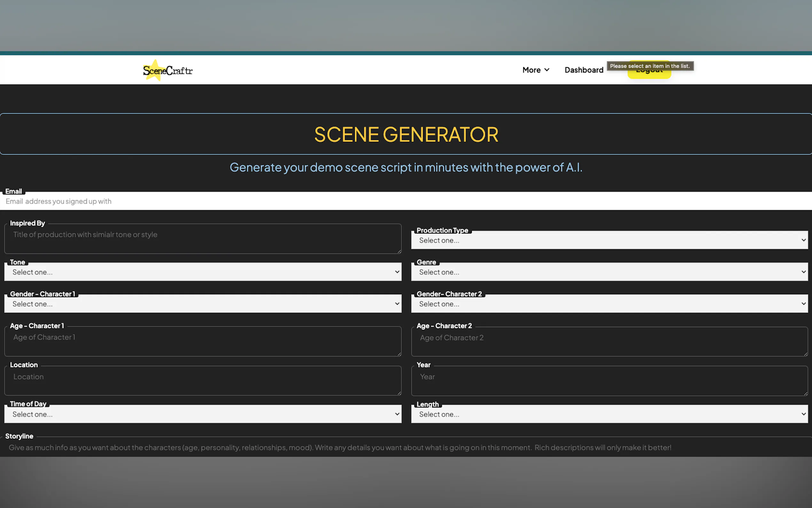This screenshot has width=812, height=508.
Task: Expand the Tone dropdown
Action: click(203, 272)
